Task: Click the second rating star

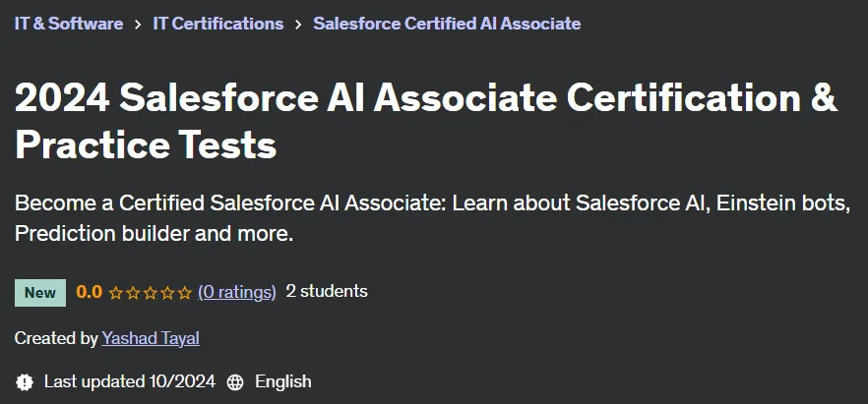Action: (133, 292)
